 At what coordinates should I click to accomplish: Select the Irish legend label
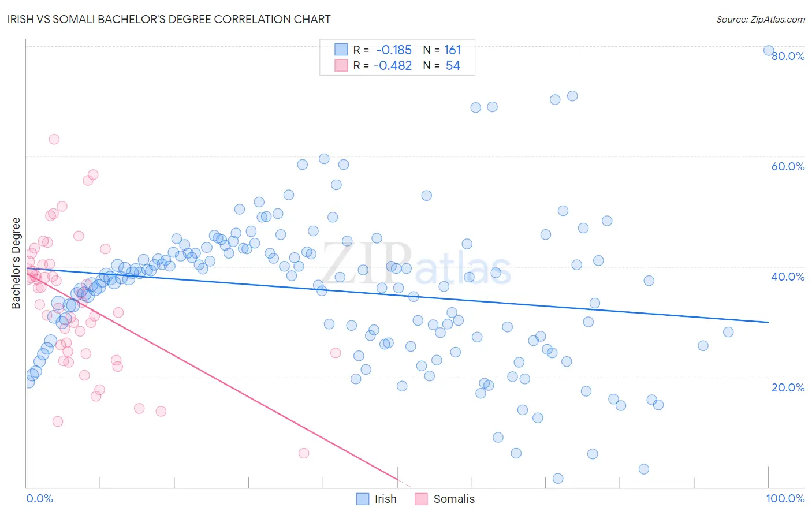tap(385, 499)
